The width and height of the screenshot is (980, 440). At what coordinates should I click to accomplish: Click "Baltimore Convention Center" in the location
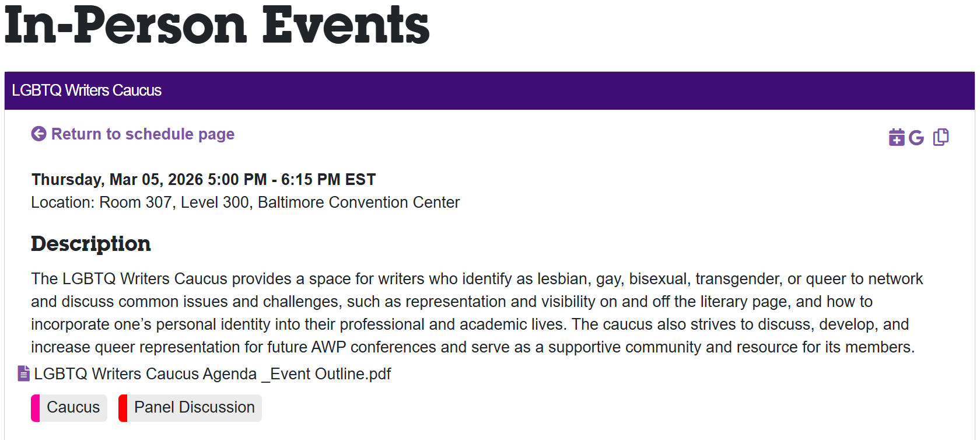pos(359,202)
